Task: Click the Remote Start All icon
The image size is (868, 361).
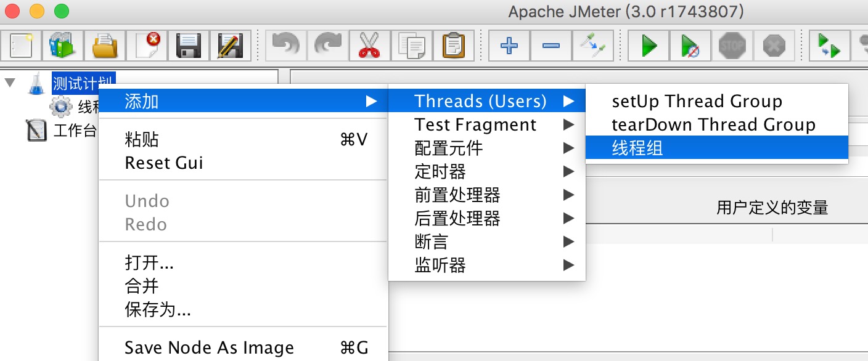Action: (829, 46)
